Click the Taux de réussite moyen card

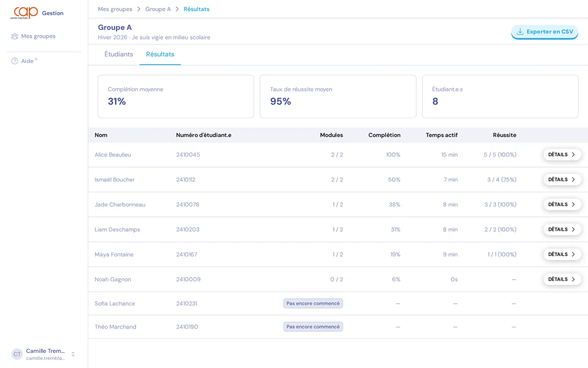[x=338, y=96]
